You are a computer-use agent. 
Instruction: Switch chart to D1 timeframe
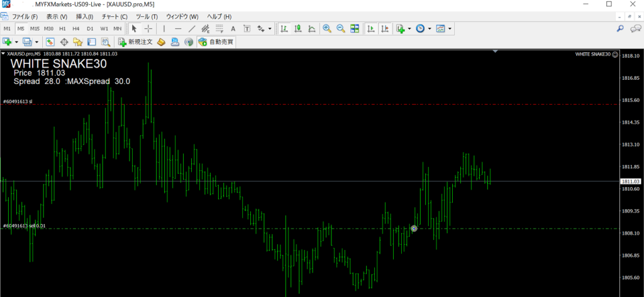90,29
